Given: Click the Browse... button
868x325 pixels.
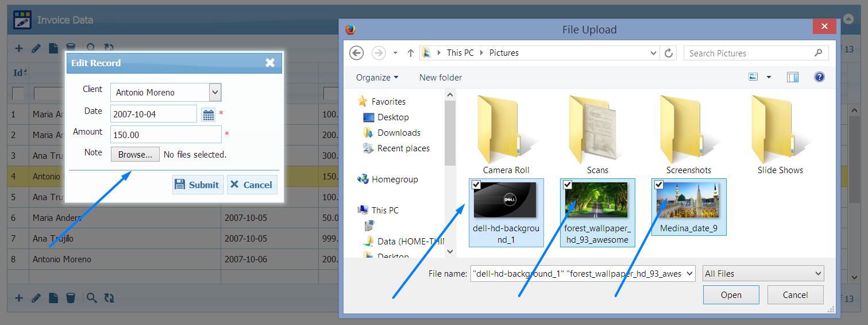Looking at the screenshot, I should 135,154.
